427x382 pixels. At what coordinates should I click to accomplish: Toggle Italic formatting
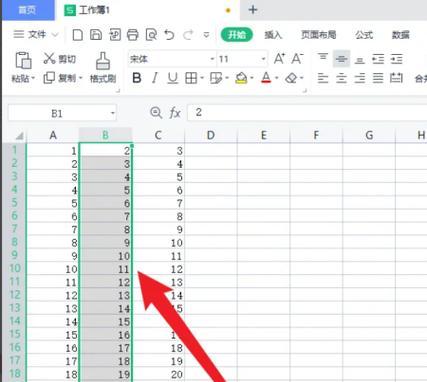pyautogui.click(x=154, y=78)
